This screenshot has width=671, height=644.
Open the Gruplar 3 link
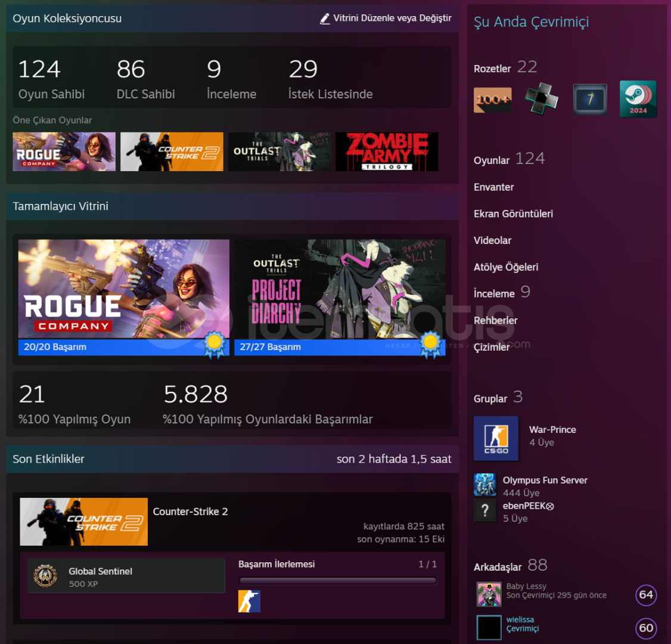click(498, 397)
